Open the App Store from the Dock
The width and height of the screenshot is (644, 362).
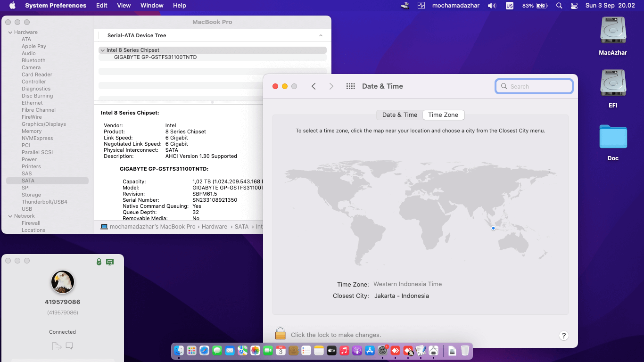tap(370, 351)
